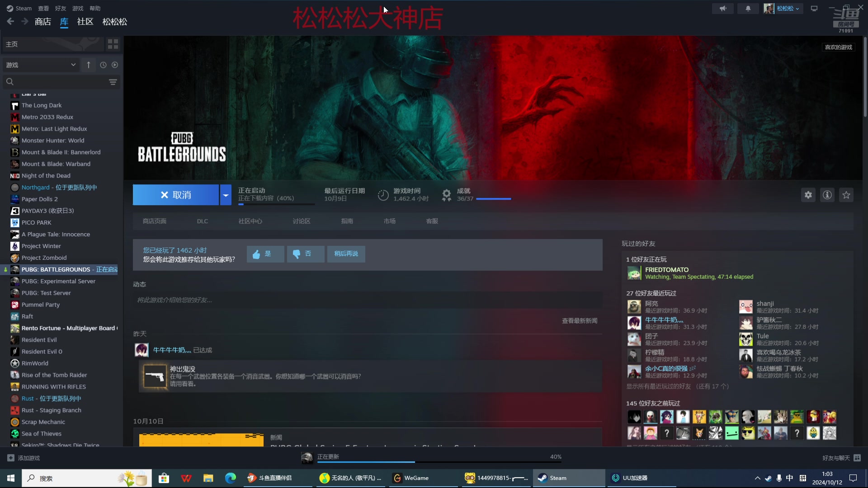Image resolution: width=868 pixels, height=488 pixels.
Task: Go back with the left arrow
Action: [10, 21]
